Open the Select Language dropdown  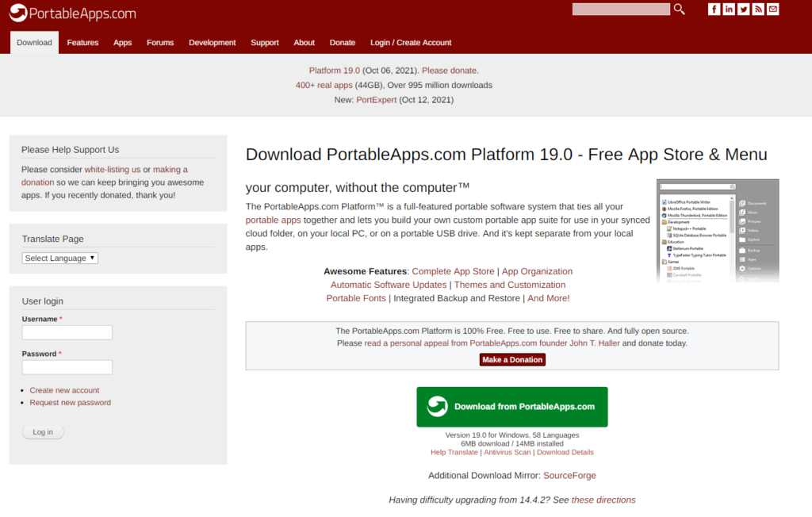(60, 258)
